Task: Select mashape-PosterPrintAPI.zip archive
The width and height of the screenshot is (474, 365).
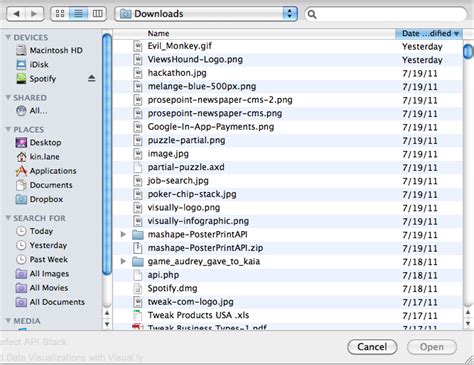Action: click(288, 248)
